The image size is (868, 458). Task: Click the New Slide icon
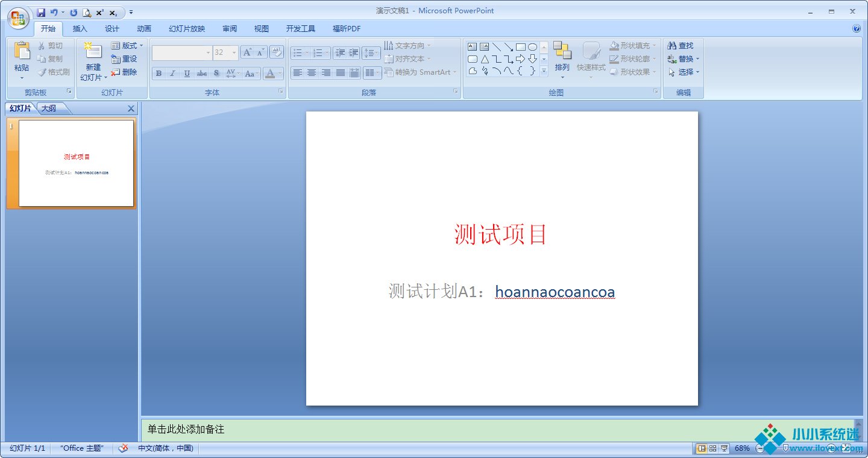coord(93,52)
